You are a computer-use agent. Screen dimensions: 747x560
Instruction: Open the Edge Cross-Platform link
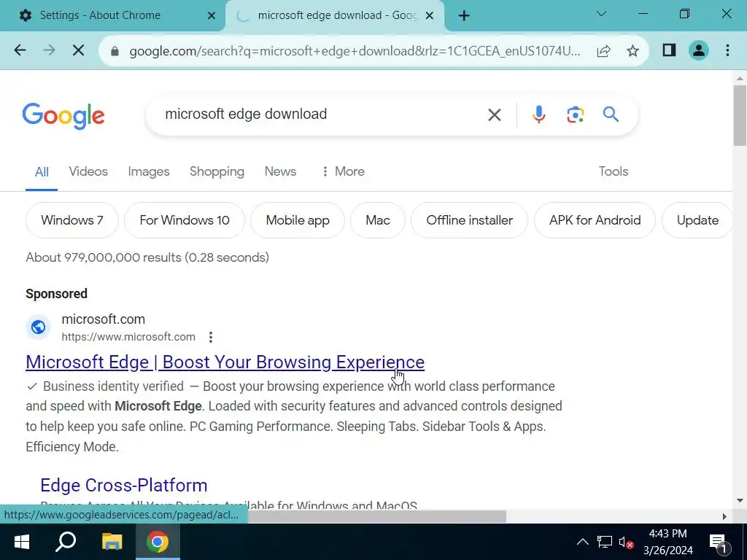(124, 485)
